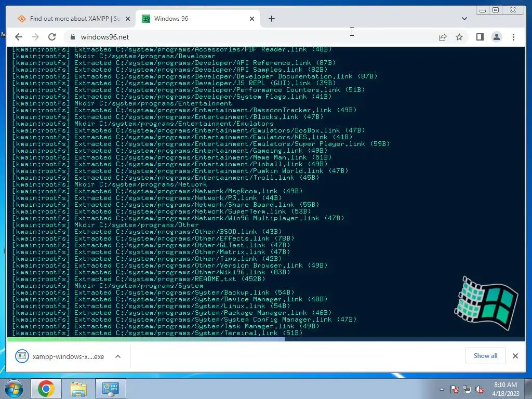Viewport: 532px width, 399px height.
Task: Click the log line for README.txt
Action: click(138, 279)
